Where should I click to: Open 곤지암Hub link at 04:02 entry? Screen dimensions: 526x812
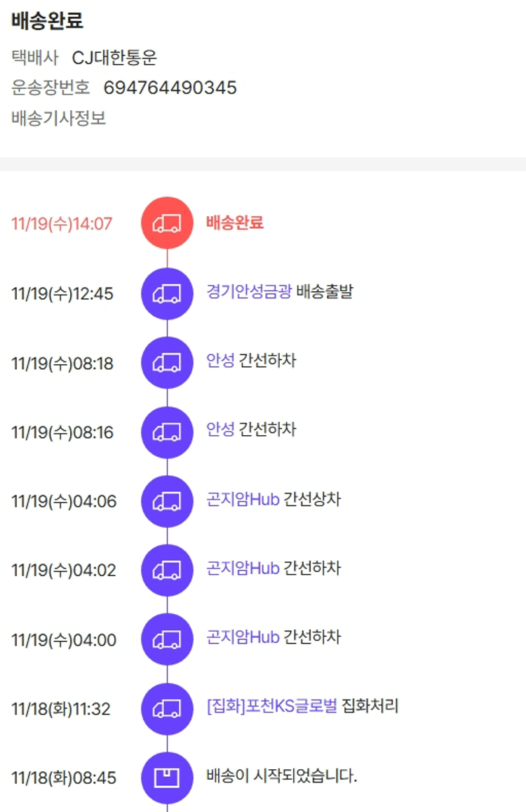[x=243, y=568]
